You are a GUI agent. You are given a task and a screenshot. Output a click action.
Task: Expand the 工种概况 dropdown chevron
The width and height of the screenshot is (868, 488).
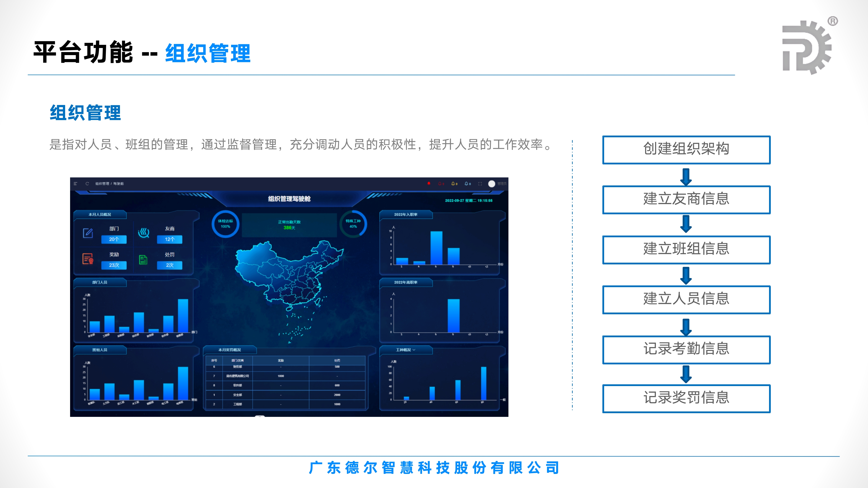coord(414,350)
